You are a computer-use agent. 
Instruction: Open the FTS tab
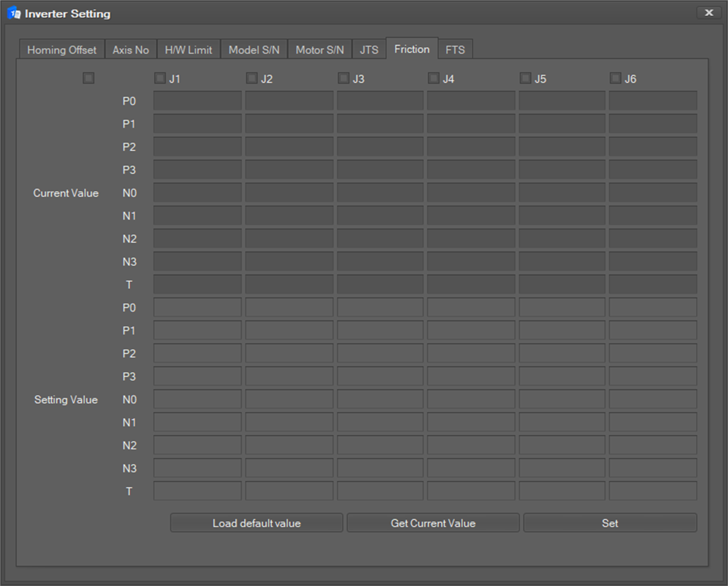pyautogui.click(x=455, y=50)
